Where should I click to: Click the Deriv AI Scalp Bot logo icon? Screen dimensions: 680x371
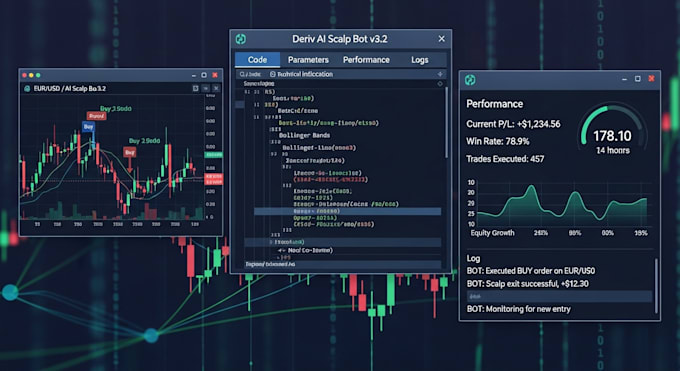pyautogui.click(x=241, y=39)
